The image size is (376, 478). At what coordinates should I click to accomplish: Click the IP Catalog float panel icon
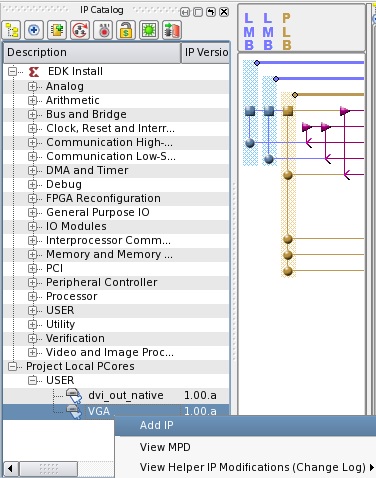(185, 12)
